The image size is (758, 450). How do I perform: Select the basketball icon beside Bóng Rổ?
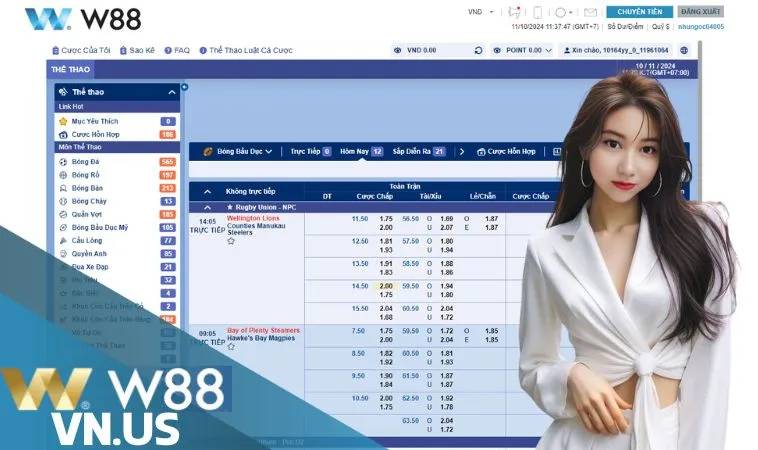[63, 175]
